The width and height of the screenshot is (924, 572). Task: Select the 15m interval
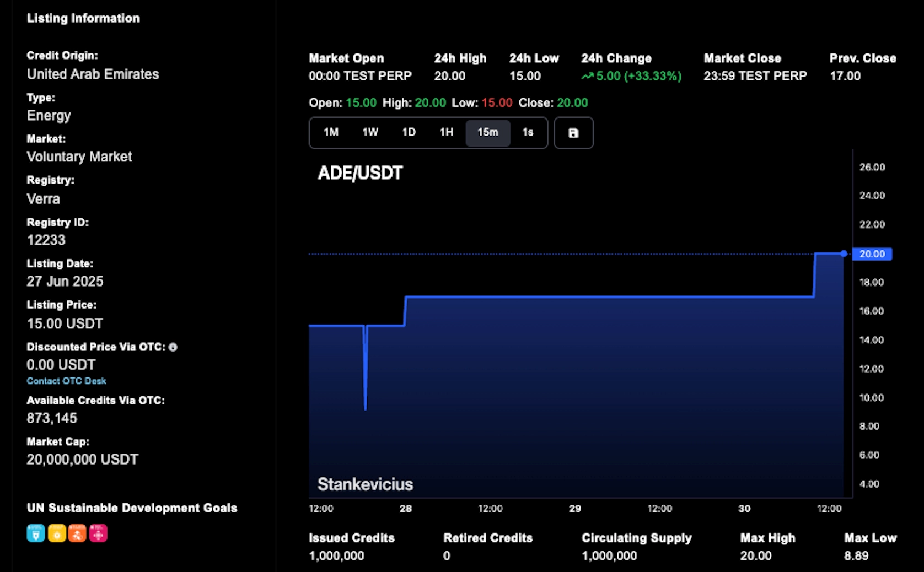point(488,132)
